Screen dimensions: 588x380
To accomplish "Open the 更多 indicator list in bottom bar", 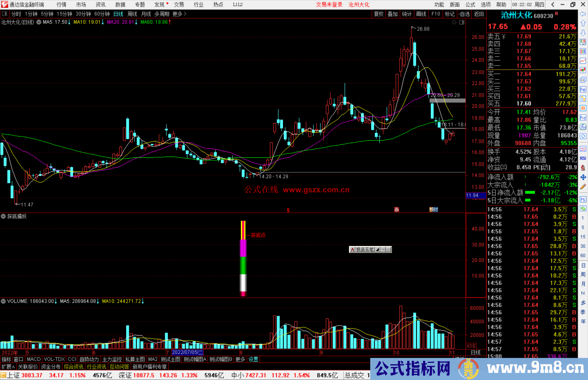I will pos(240,359).
